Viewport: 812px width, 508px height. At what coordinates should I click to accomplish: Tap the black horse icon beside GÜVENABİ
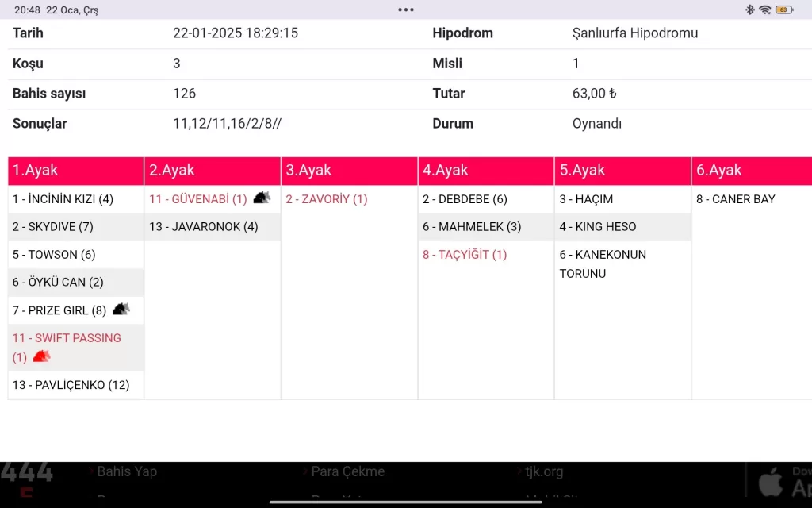point(262,198)
